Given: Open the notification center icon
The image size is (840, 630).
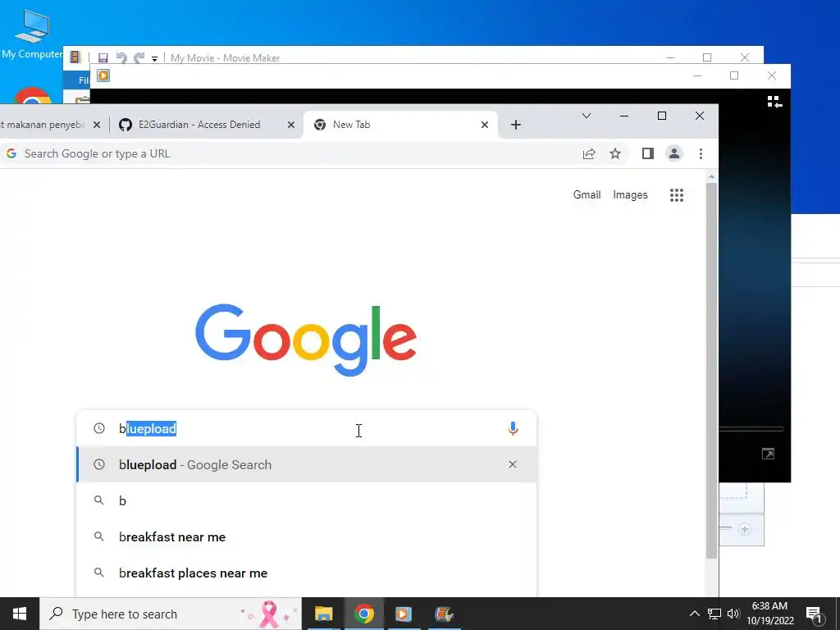Looking at the screenshot, I should click(x=815, y=614).
